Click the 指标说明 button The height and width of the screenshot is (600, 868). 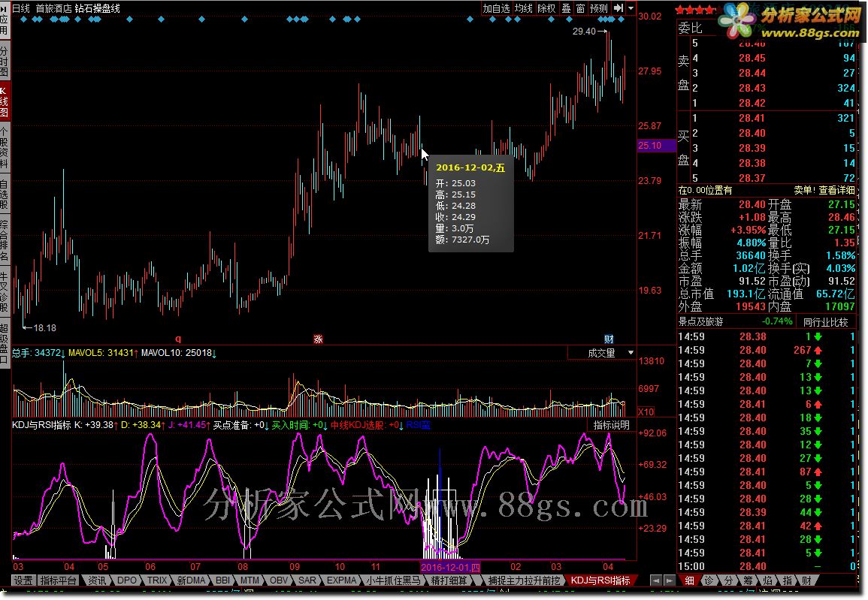tap(611, 425)
